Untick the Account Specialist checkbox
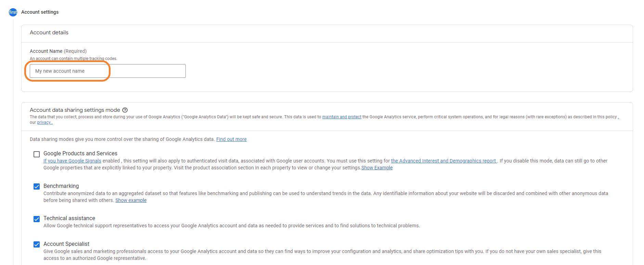The image size is (644, 265). (x=37, y=244)
